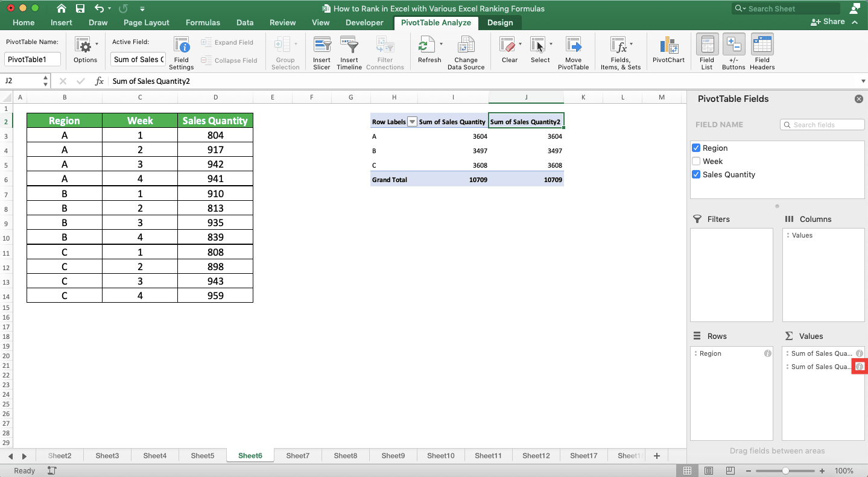Viewport: 868px width, 477px height.
Task: Expand the Clear dropdown arrow
Action: pos(520,44)
